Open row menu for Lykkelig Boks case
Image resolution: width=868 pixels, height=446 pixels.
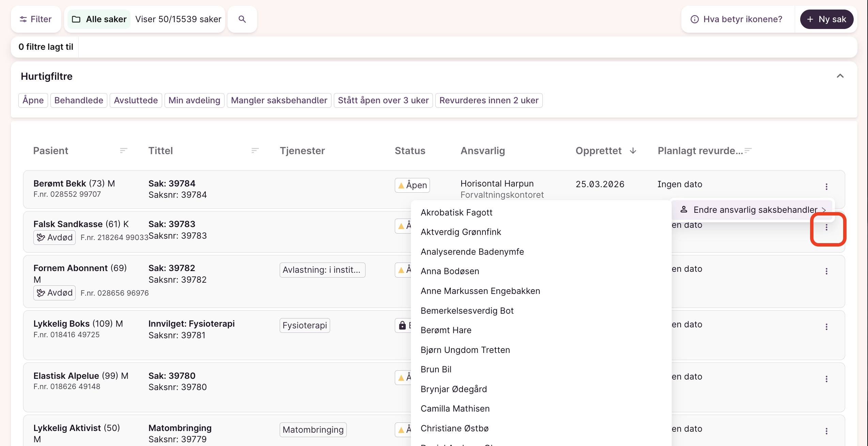point(826,327)
